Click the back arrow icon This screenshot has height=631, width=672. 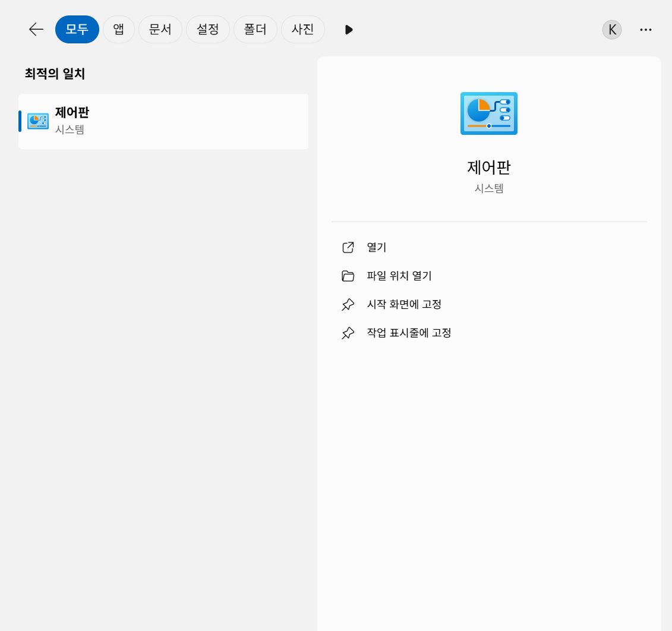(35, 29)
